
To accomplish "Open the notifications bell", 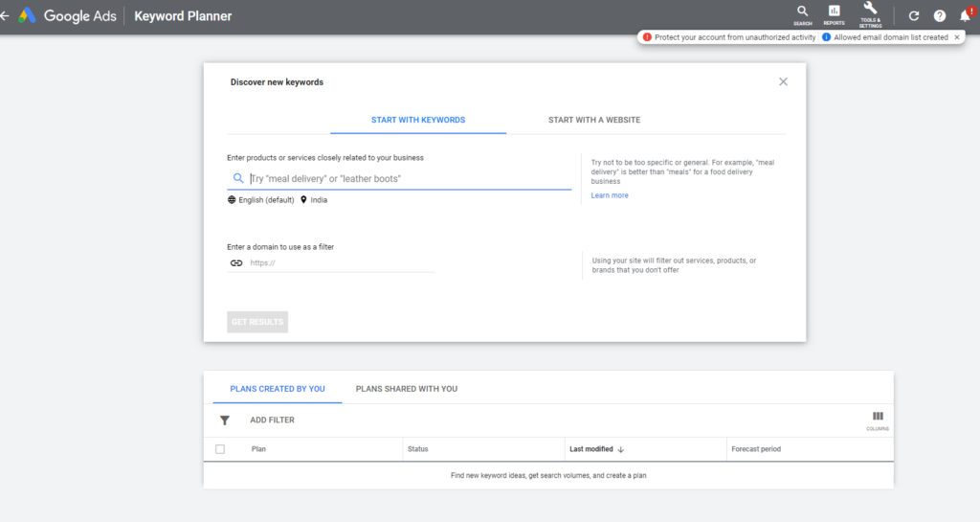I will click(x=966, y=15).
